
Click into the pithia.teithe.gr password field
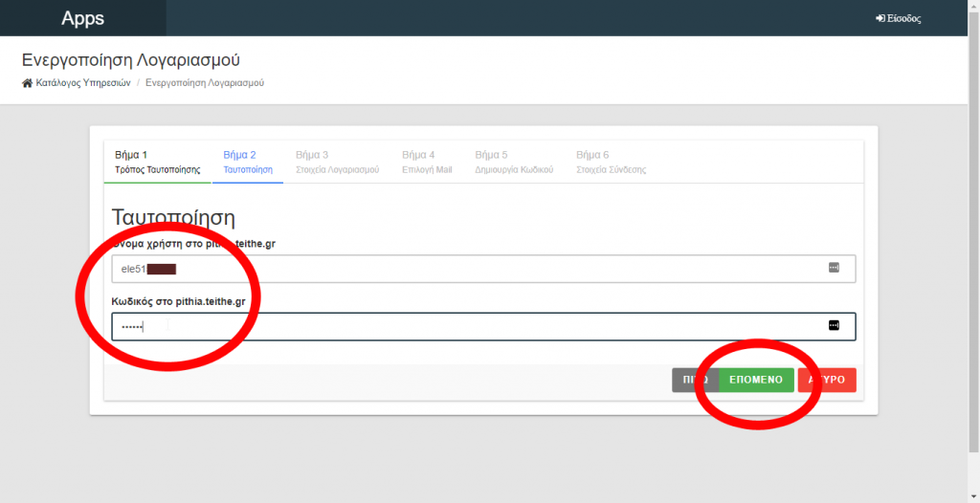click(x=479, y=326)
